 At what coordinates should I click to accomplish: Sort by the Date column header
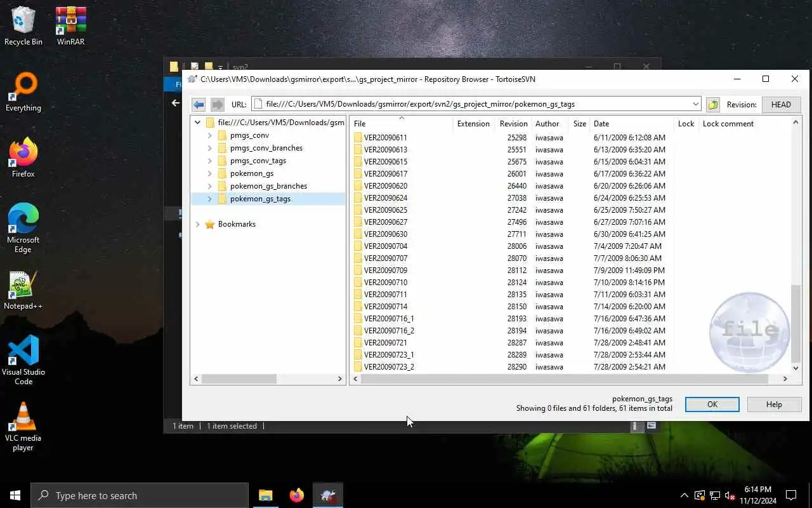[632, 124]
